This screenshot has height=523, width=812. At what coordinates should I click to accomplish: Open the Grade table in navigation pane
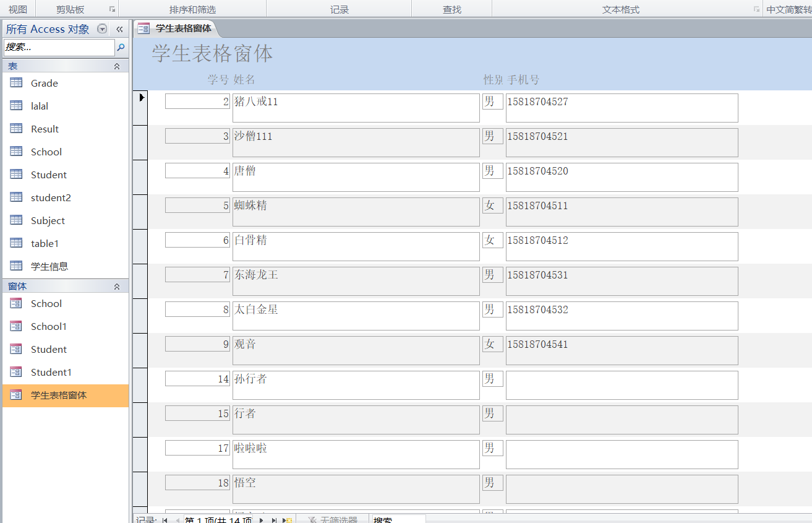point(45,84)
